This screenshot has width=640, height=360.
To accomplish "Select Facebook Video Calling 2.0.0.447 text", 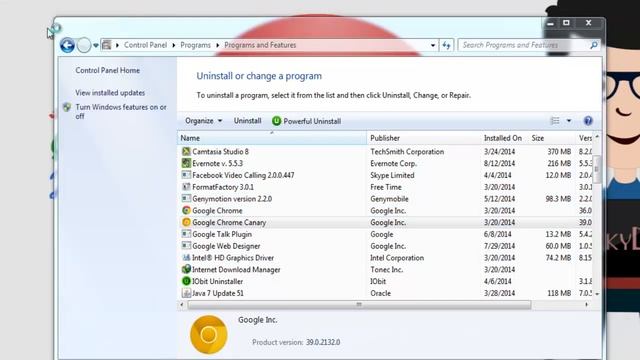I will click(x=243, y=175).
